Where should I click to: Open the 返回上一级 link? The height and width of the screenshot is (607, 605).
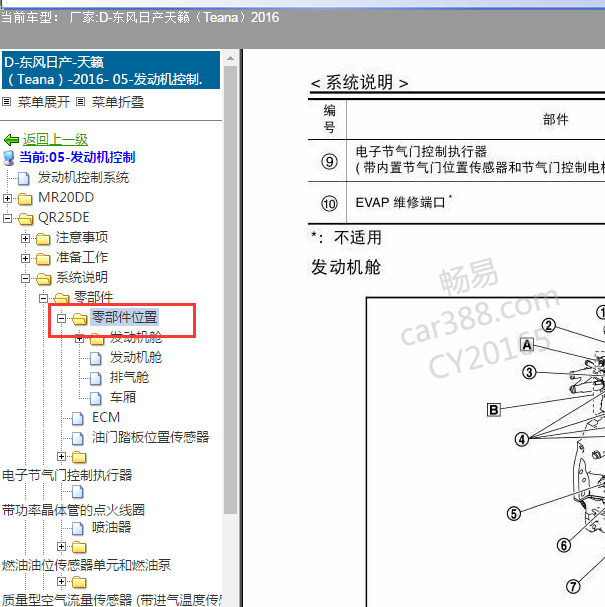(55, 139)
